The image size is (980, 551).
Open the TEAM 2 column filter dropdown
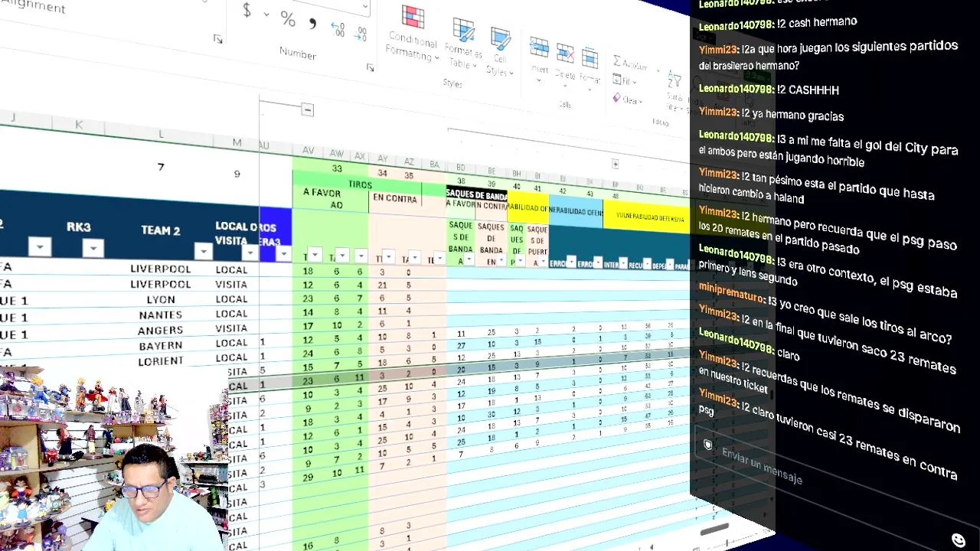click(203, 251)
